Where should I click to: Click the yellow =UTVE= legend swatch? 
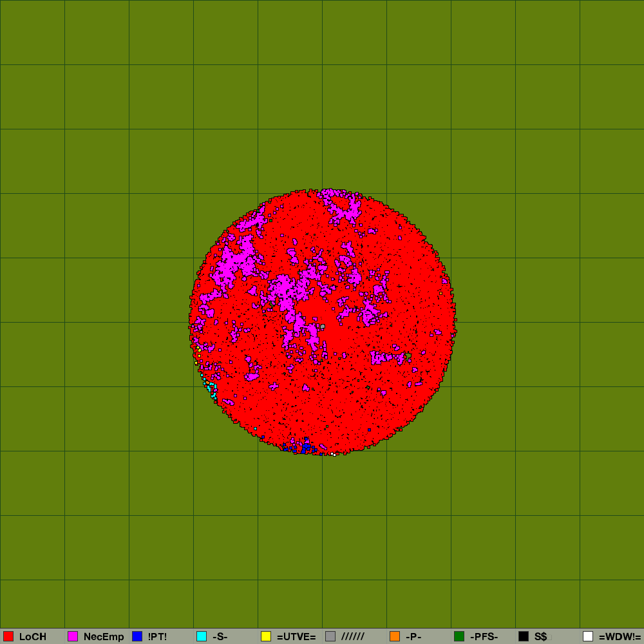266,636
